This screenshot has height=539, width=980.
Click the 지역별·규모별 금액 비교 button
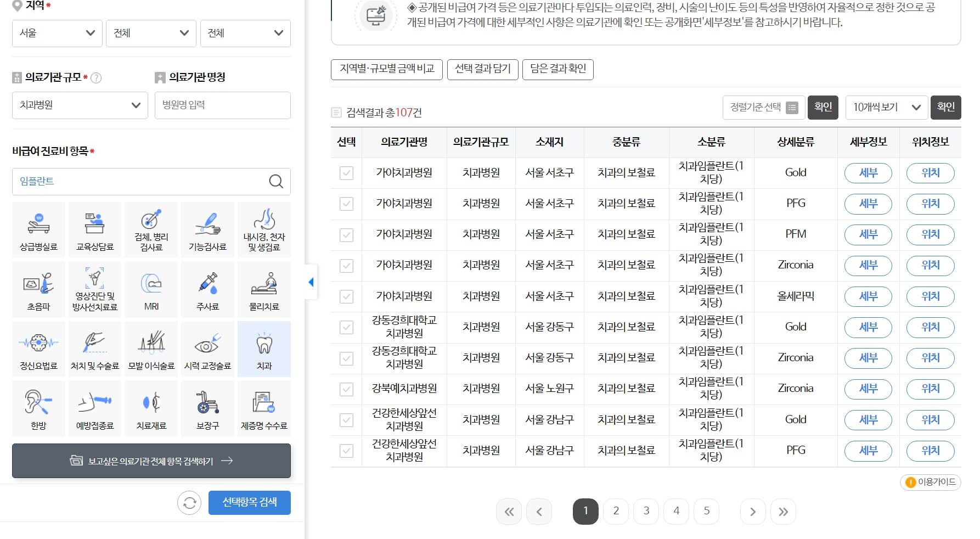pos(387,69)
